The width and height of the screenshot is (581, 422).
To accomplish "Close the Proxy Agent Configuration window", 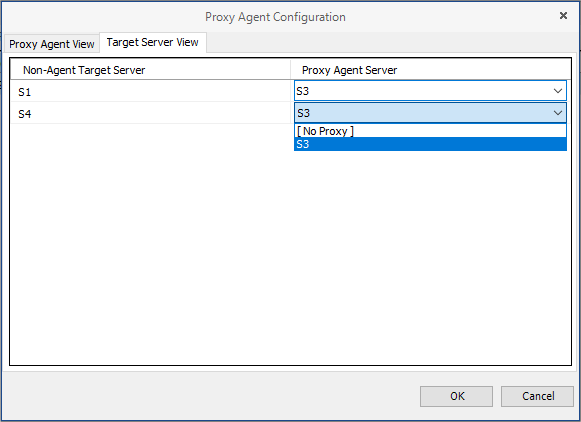I will click(x=563, y=16).
